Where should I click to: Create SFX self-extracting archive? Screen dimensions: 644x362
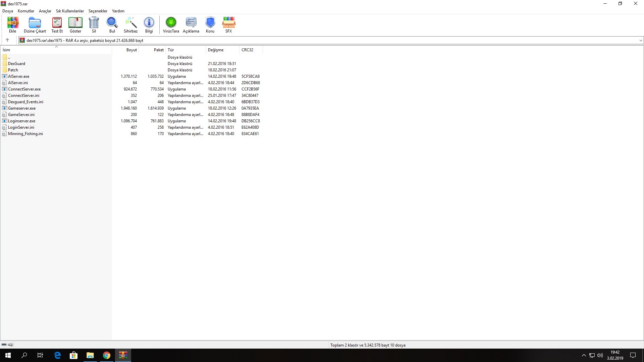point(229,25)
